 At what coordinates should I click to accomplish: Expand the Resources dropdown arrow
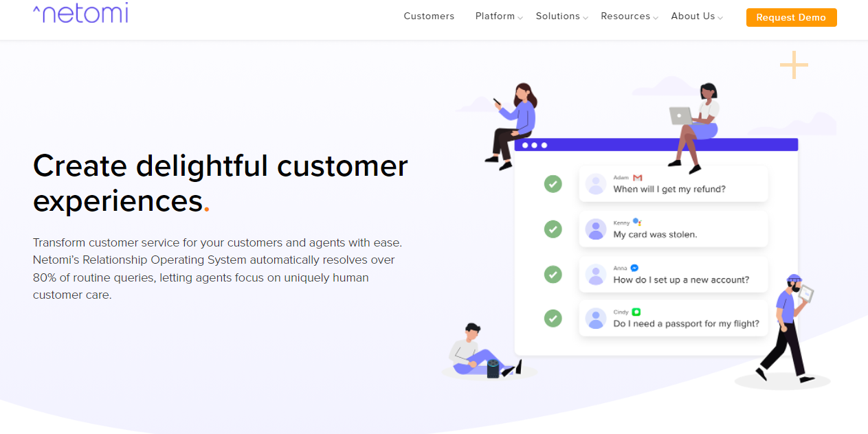pyautogui.click(x=656, y=18)
